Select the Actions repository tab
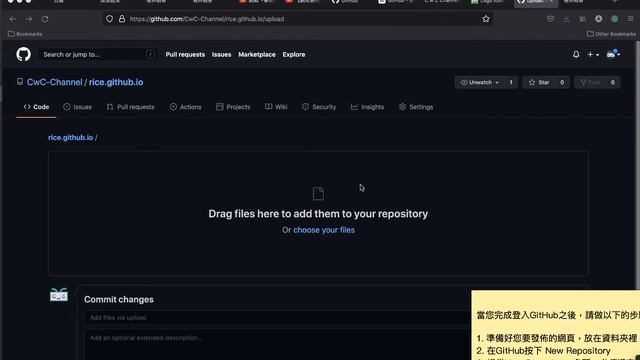The image size is (640, 360). tap(185, 107)
